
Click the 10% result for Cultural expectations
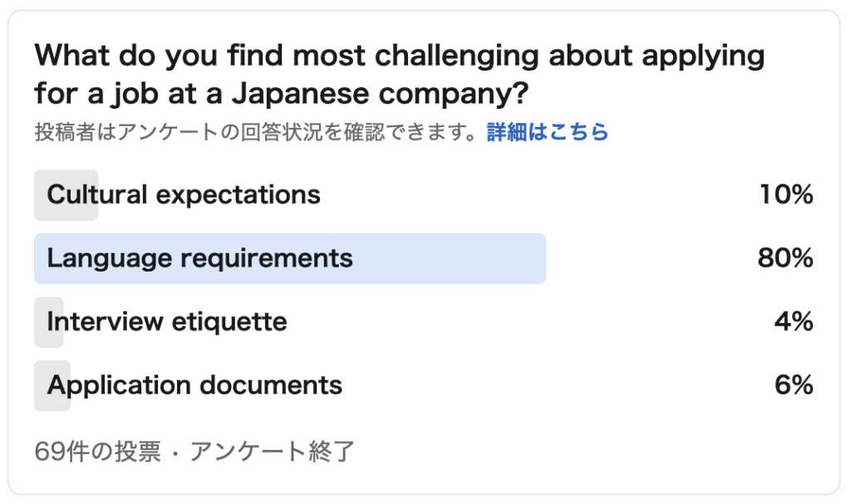coord(785,195)
